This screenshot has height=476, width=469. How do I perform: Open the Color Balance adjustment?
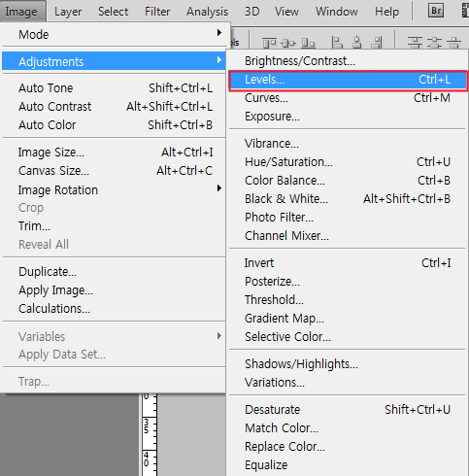click(348, 181)
